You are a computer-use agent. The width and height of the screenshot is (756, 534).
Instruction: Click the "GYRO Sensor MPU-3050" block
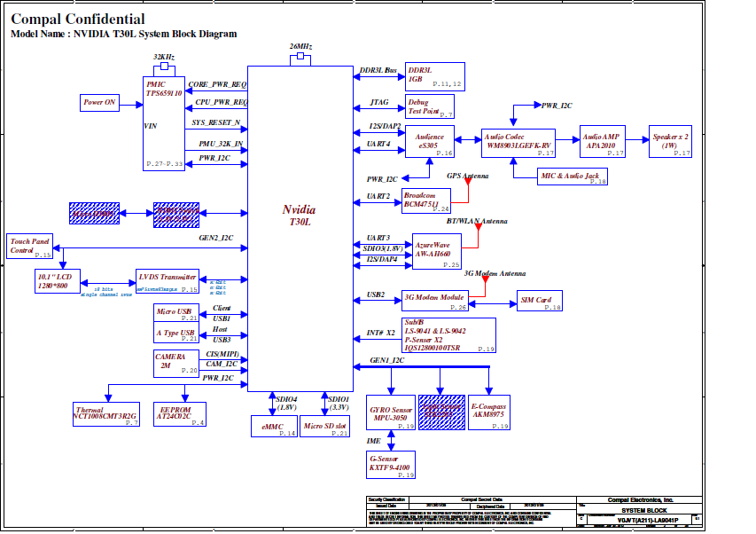coord(391,413)
